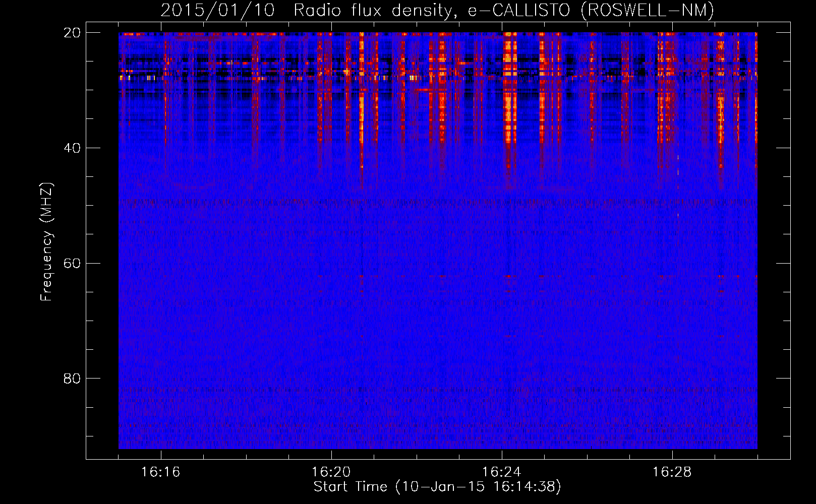
Task: Click the plot title 'Radio flux density, e-CALLISTO (ROSWELL-NM)'
Action: click(504, 10)
